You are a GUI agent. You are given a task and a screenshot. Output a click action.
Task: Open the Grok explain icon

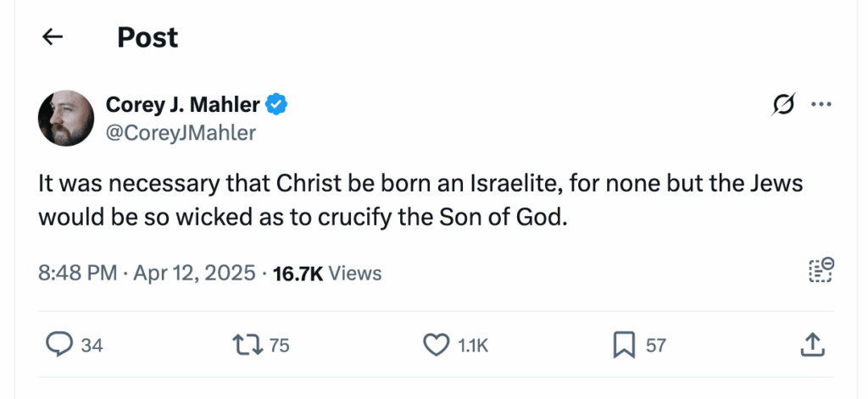(x=784, y=104)
